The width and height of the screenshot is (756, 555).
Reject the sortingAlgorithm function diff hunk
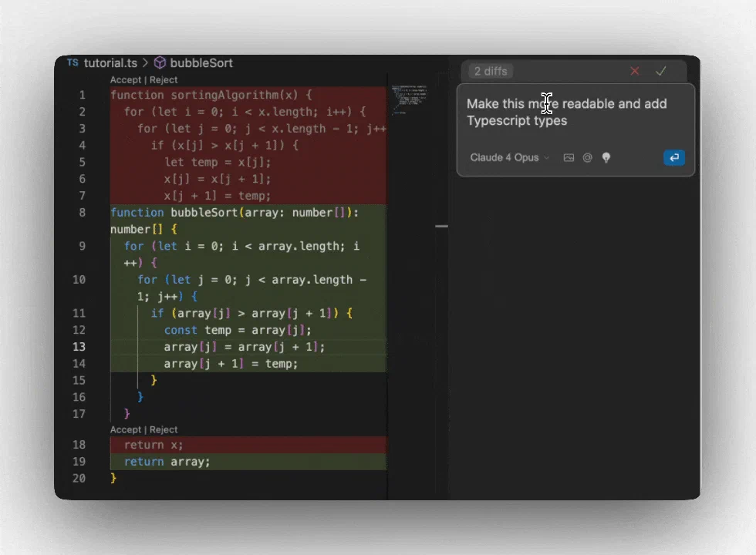[x=164, y=80]
